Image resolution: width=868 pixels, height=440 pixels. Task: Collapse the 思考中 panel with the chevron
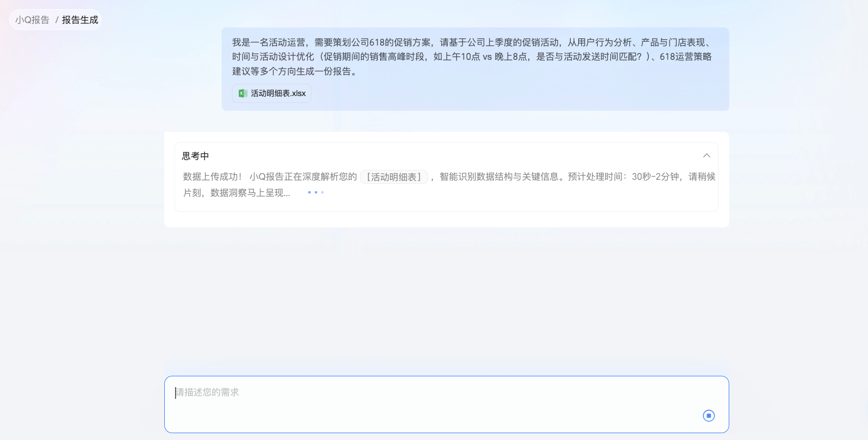[707, 155]
